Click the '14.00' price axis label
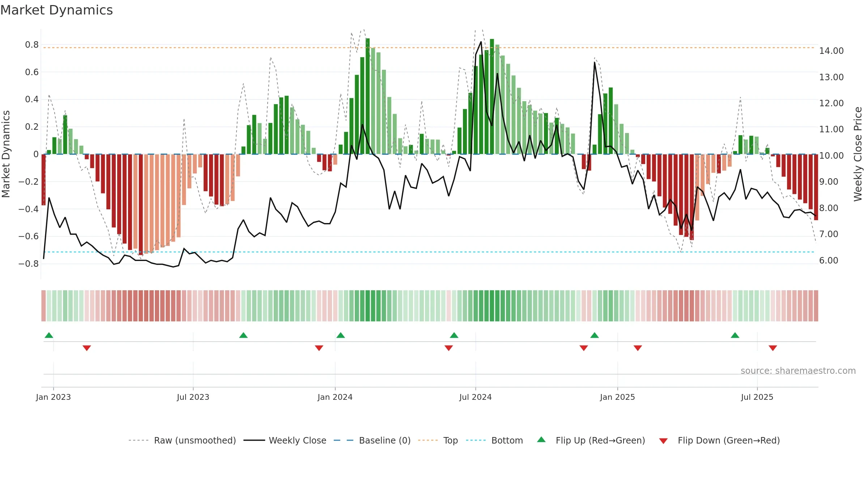The image size is (868, 488). pos(831,51)
